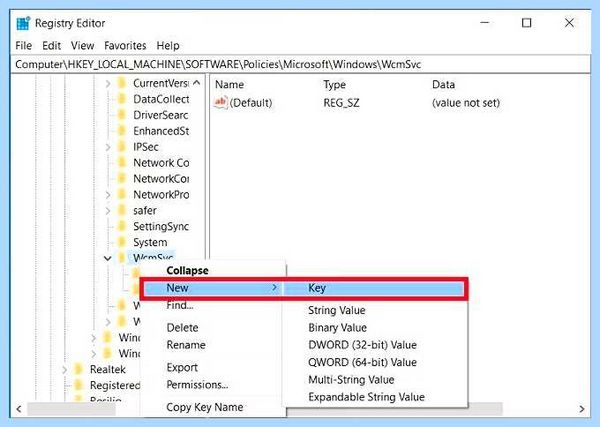Choose Binary Value in submenu
Viewport: 600px width, 427px height.
[x=337, y=328]
